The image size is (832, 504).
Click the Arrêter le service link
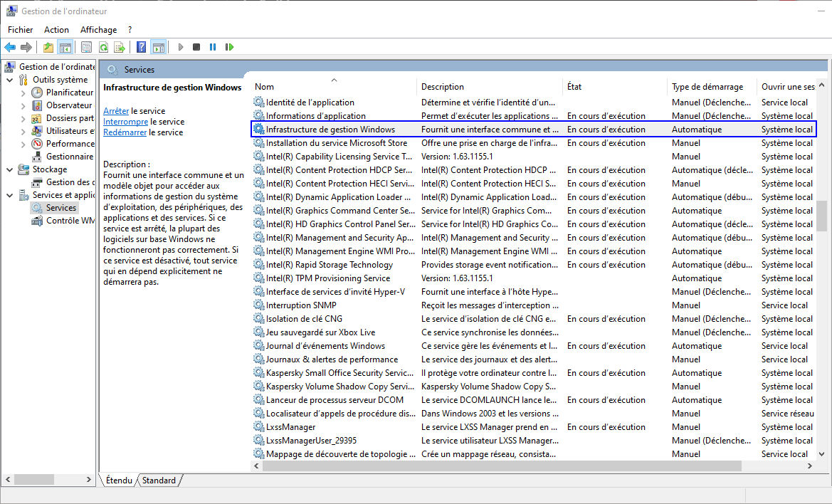[116, 111]
